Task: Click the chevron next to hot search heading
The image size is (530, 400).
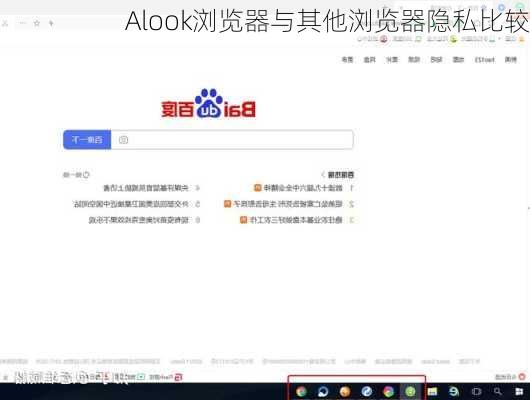Action: [x=323, y=175]
